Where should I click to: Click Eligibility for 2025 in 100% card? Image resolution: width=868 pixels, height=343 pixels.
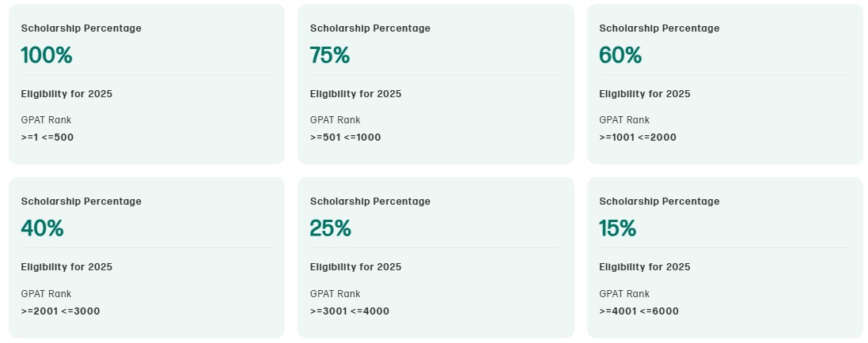pyautogui.click(x=66, y=94)
